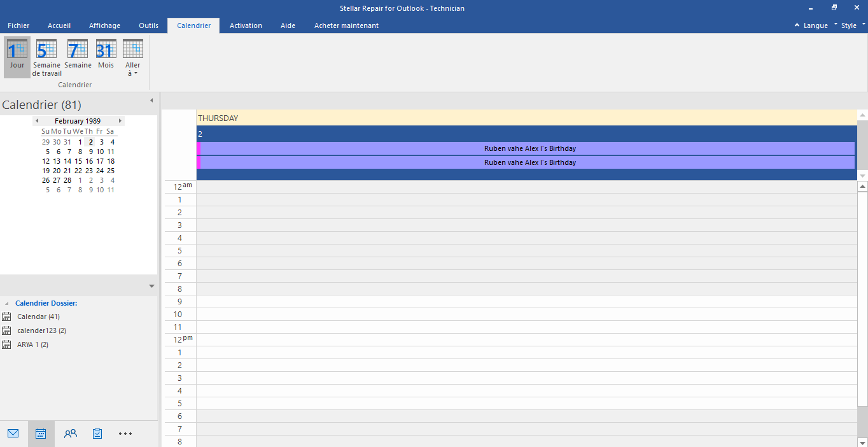Image resolution: width=868 pixels, height=447 pixels.
Task: Select February 10 in mini calendar
Action: 100,152
